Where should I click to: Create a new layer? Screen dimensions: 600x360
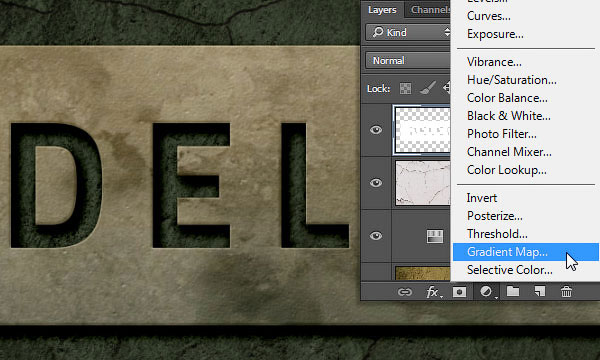(540, 292)
